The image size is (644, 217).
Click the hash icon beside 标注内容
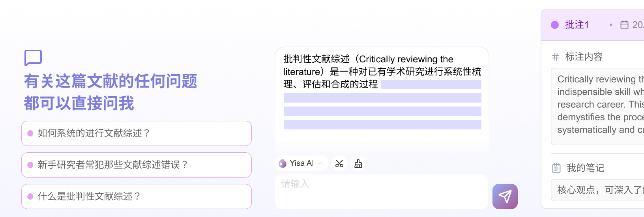pos(556,57)
